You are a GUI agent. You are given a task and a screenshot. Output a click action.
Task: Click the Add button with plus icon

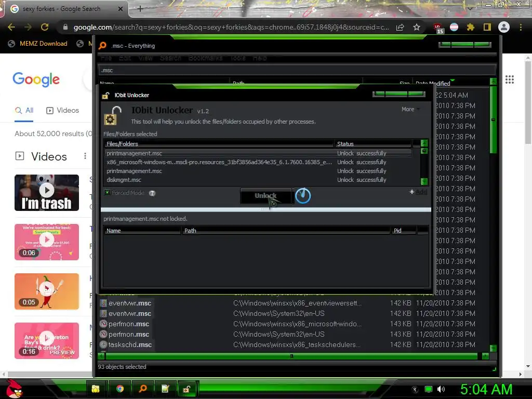click(418, 192)
